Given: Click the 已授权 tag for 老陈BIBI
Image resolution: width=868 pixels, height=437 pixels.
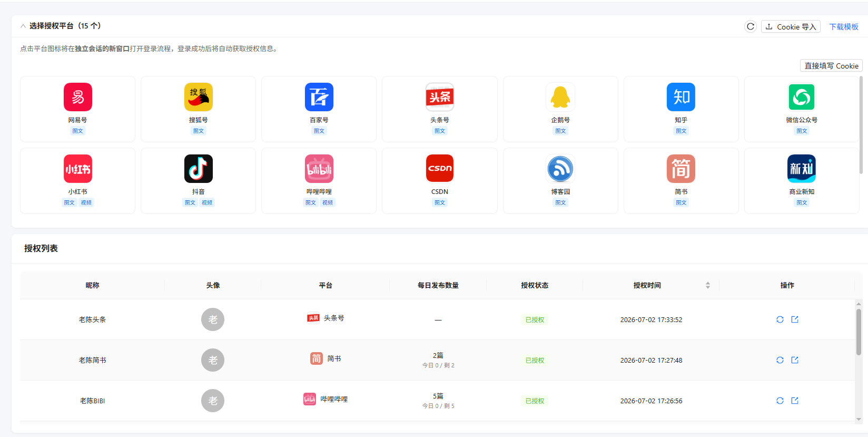Looking at the screenshot, I should [535, 401].
